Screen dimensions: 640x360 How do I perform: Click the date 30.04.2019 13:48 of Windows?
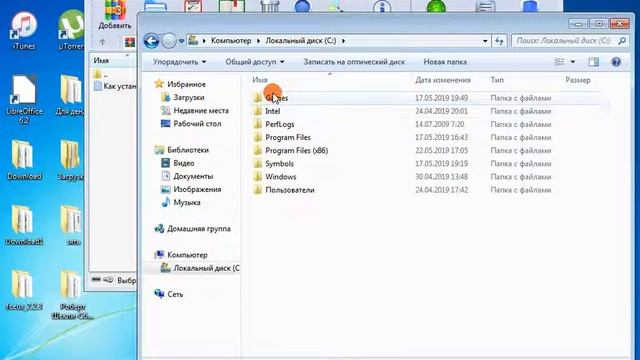point(441,177)
